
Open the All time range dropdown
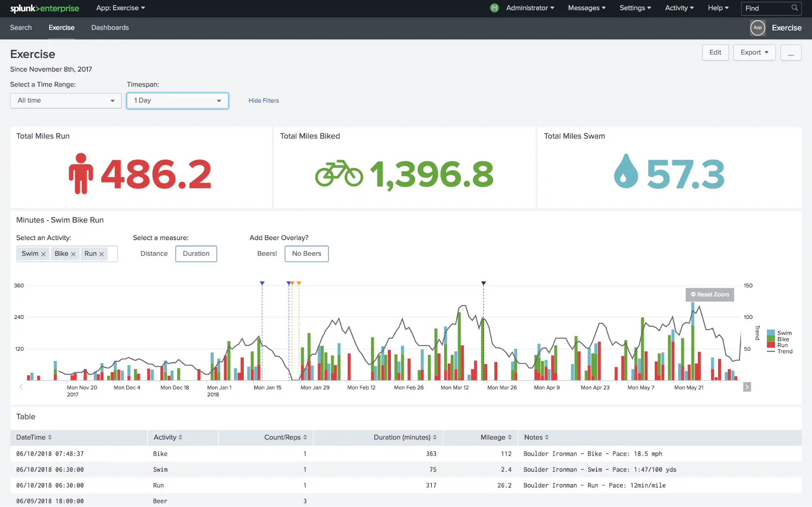pos(65,100)
